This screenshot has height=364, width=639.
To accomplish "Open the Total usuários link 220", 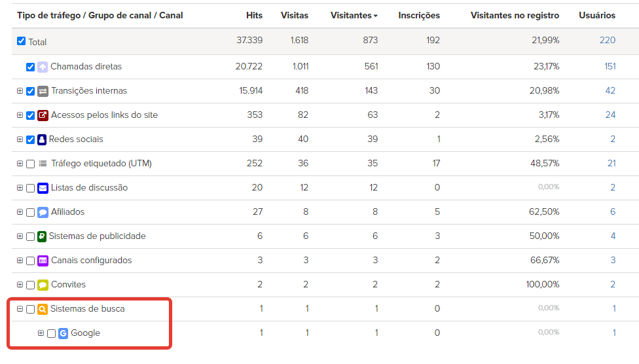I will click(x=607, y=40).
